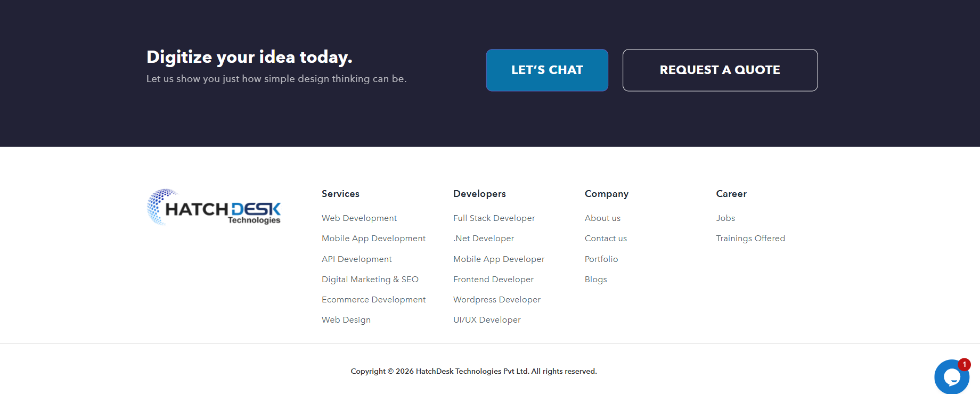Open the Jobs career link
Viewport: 980px width, 394px height.
725,218
